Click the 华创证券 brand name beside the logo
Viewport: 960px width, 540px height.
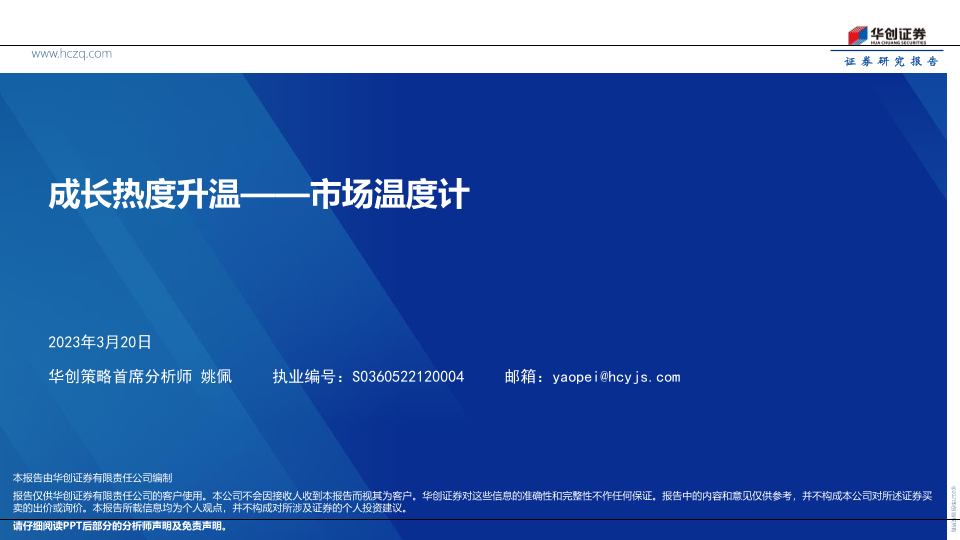click(x=898, y=33)
